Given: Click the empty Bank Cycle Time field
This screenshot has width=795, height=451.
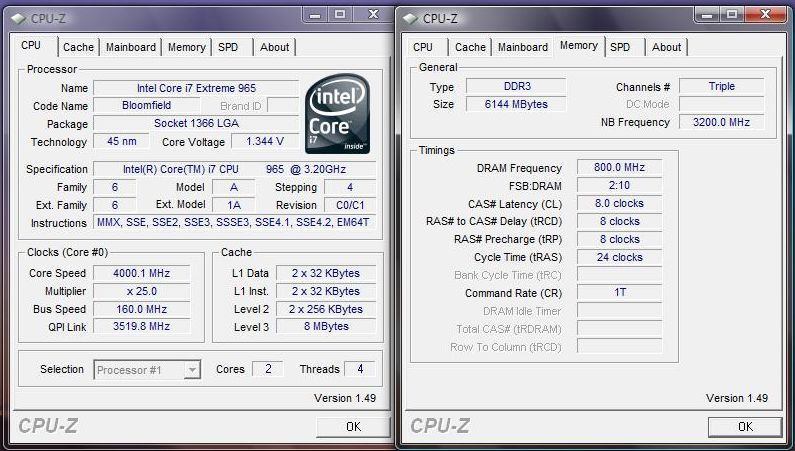Looking at the screenshot, I should click(620, 275).
